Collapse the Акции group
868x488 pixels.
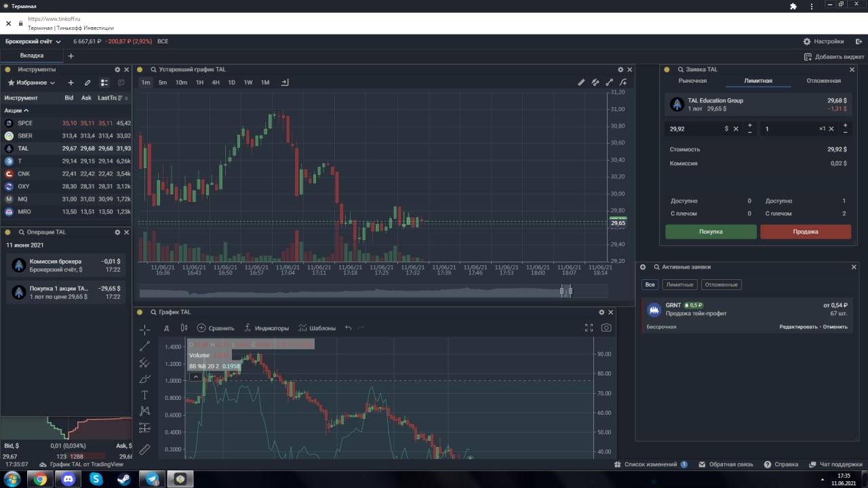(17, 110)
